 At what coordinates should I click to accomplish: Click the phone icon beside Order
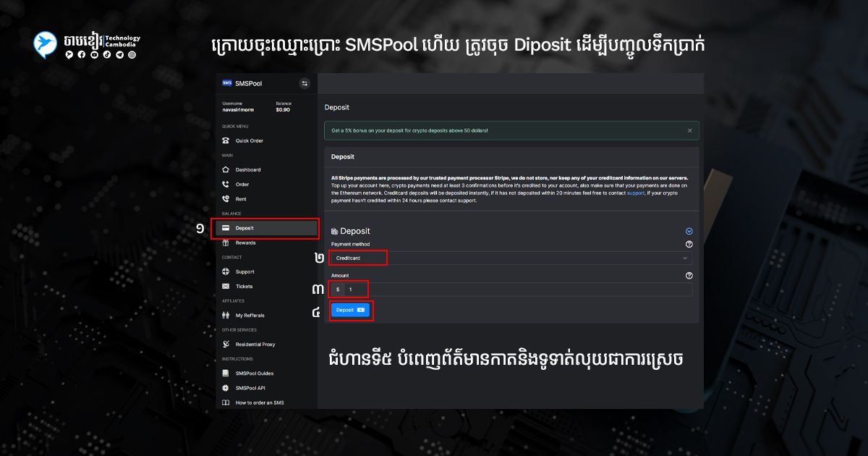(x=226, y=185)
